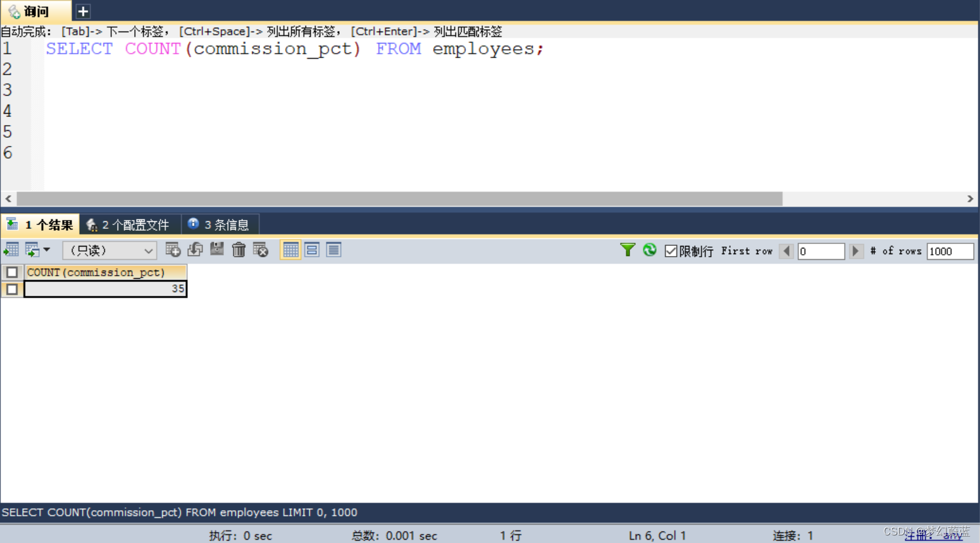The image size is (980, 543).
Task: Click the First row input field
Action: click(x=821, y=251)
